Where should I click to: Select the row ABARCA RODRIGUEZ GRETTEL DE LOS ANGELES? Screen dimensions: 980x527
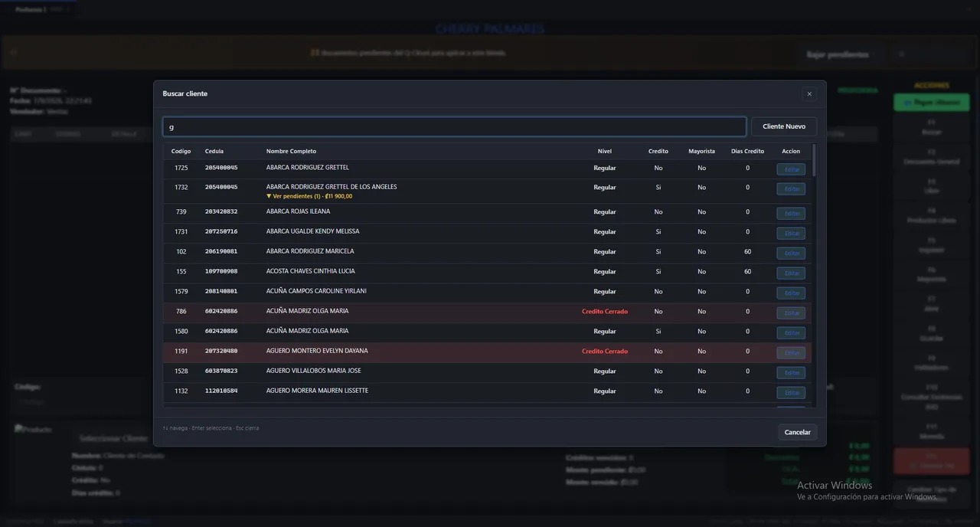click(487, 191)
